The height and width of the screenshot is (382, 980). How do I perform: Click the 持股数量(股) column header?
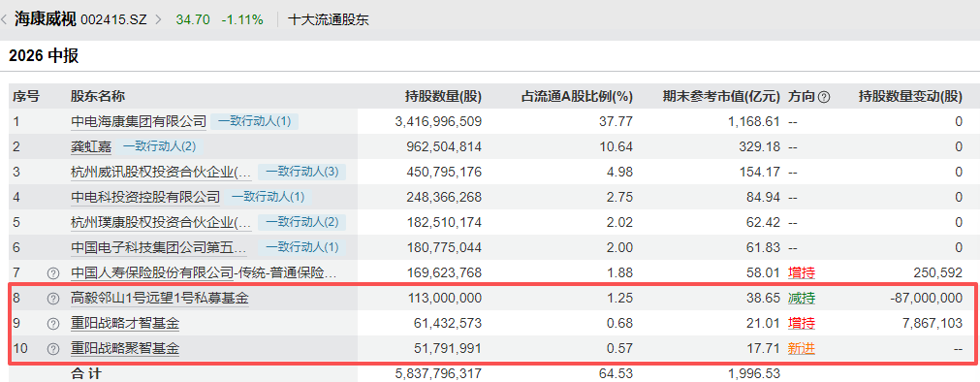pos(443,97)
